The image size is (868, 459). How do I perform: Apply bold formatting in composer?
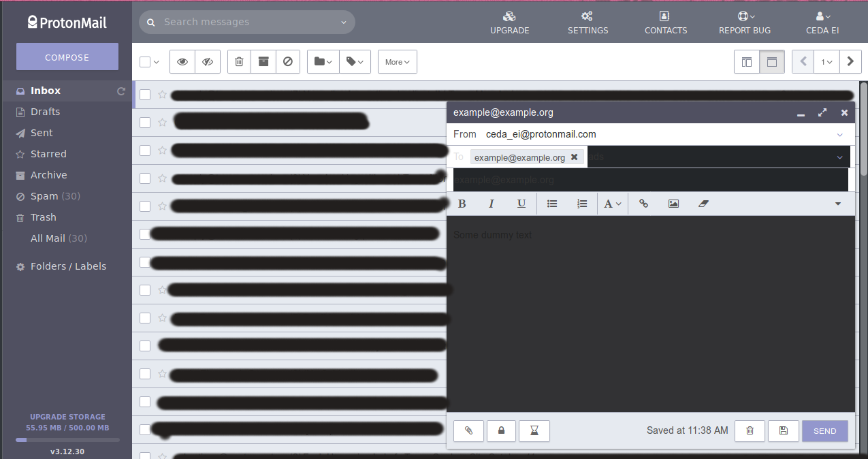click(x=462, y=204)
